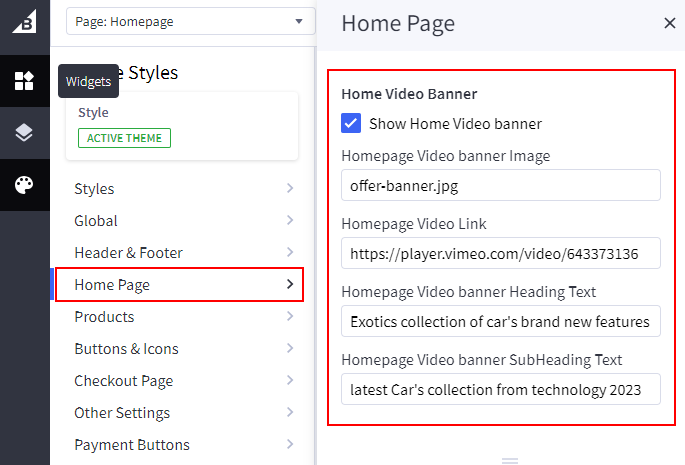
Task: Uncheck Show Home Video banner checkbox
Action: pos(351,124)
